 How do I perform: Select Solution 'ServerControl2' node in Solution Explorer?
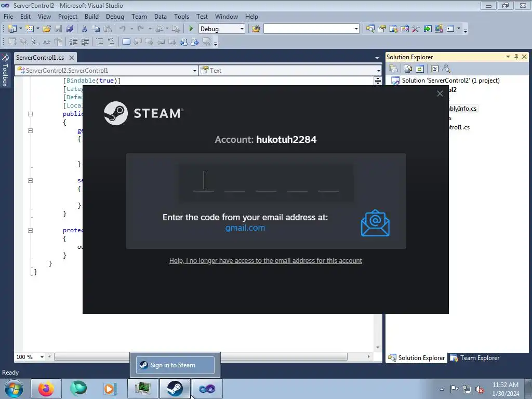[450, 81]
